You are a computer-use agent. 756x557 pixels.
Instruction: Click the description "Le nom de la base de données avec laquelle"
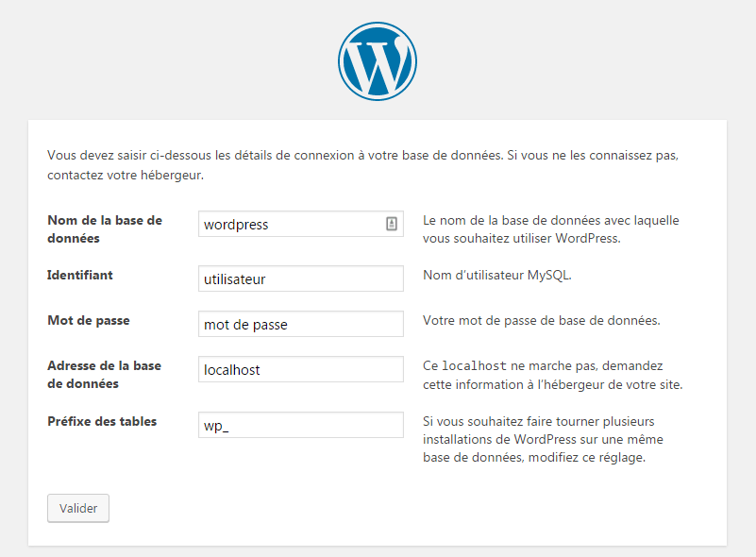point(551,229)
